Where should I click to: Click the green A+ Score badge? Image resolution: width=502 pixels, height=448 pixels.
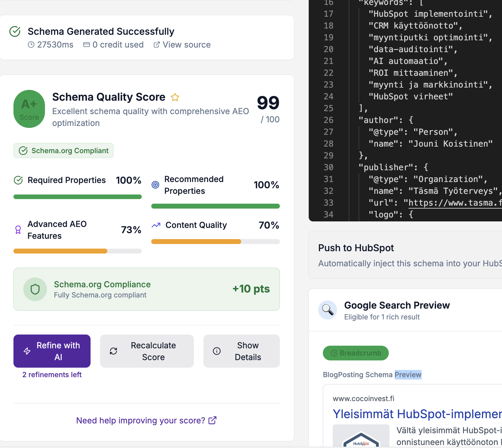[x=29, y=109]
